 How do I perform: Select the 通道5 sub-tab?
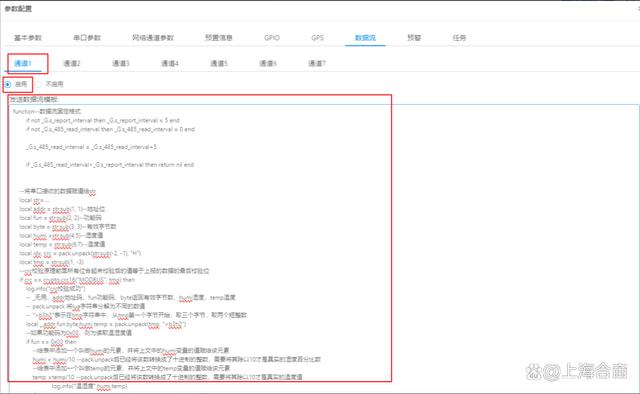(x=219, y=63)
